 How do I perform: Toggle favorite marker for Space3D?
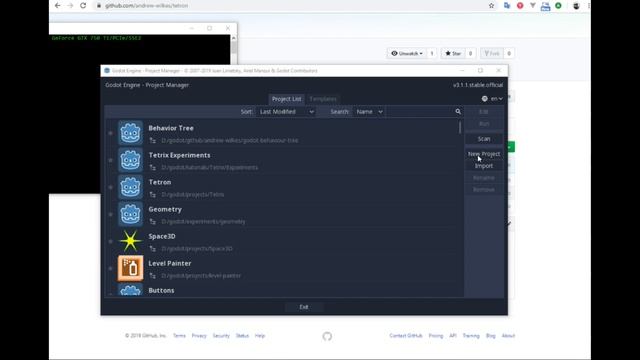[x=110, y=241]
